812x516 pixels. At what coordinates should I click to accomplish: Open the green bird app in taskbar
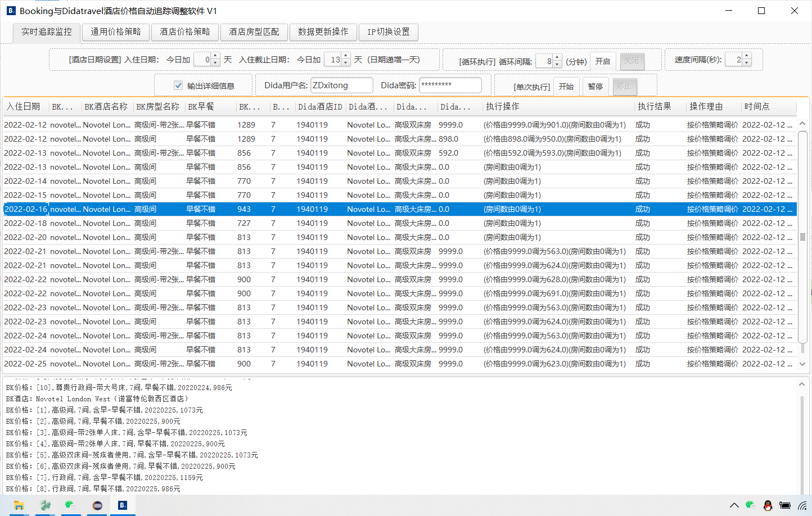point(45,505)
